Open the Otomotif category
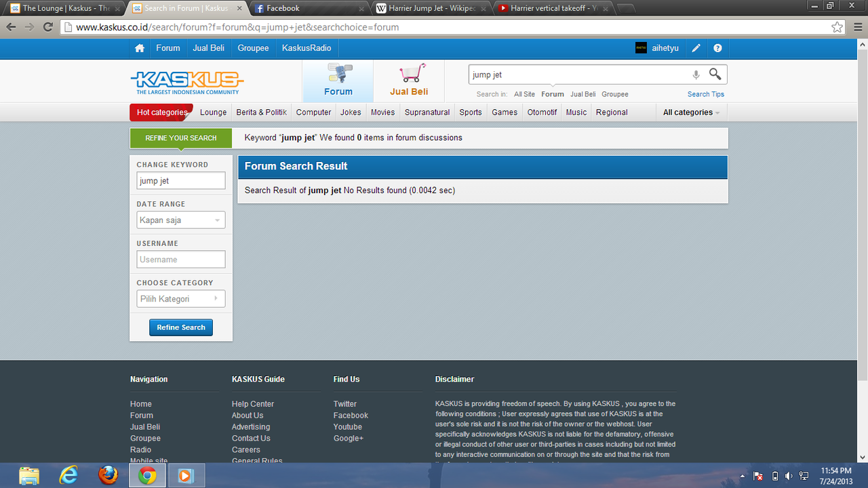868x488 pixels. 542,113
